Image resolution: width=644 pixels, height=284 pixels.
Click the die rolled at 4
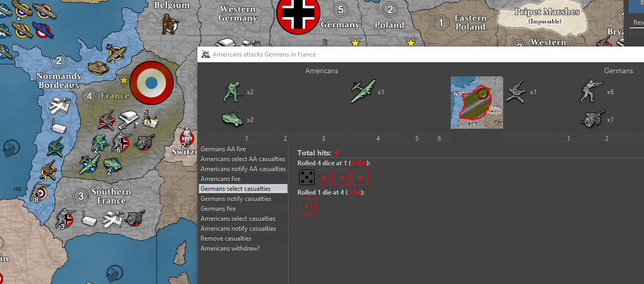pos(306,207)
